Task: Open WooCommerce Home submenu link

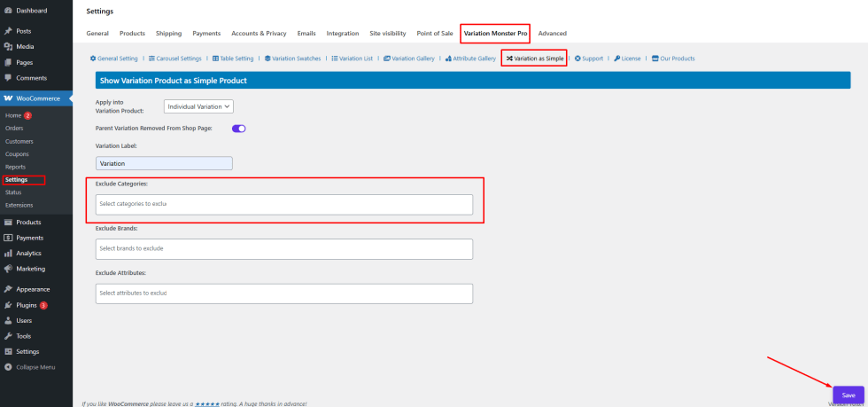Action: click(13, 115)
